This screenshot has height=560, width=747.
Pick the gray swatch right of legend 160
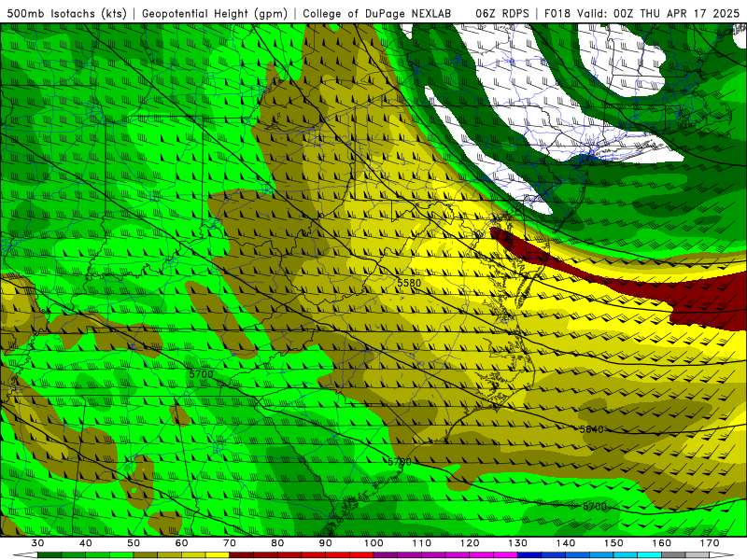(674, 555)
